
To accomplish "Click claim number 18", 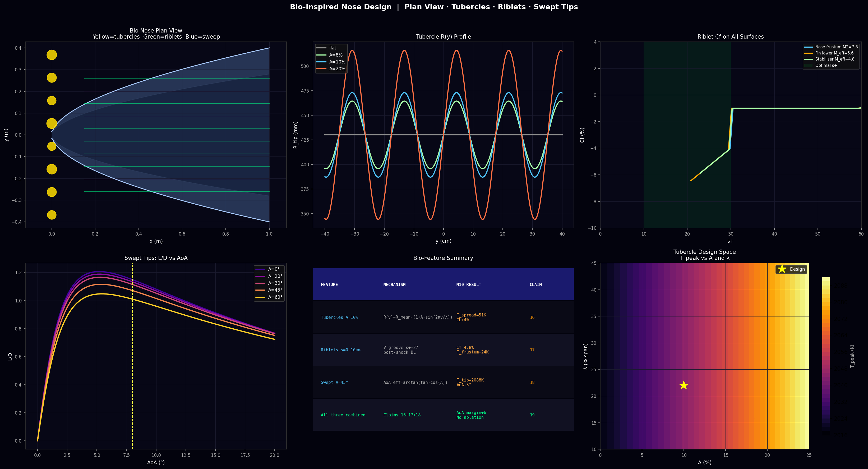I will tap(532, 382).
